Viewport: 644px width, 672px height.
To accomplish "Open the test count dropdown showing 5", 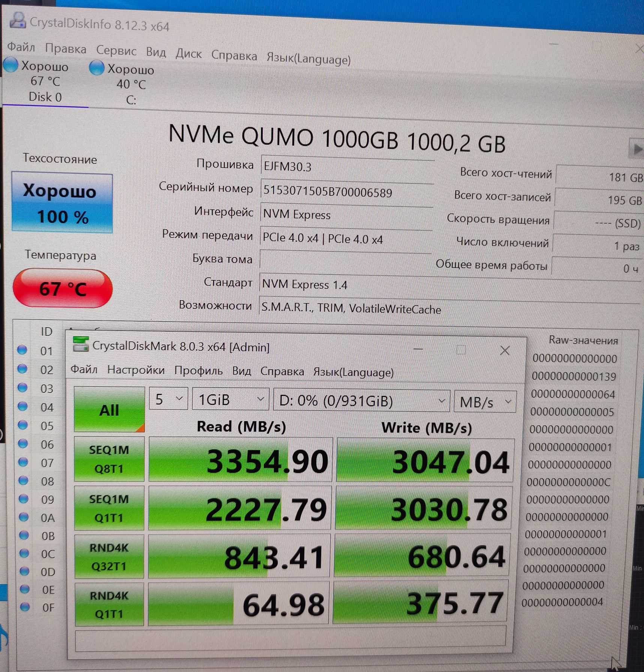I will tap(168, 399).
